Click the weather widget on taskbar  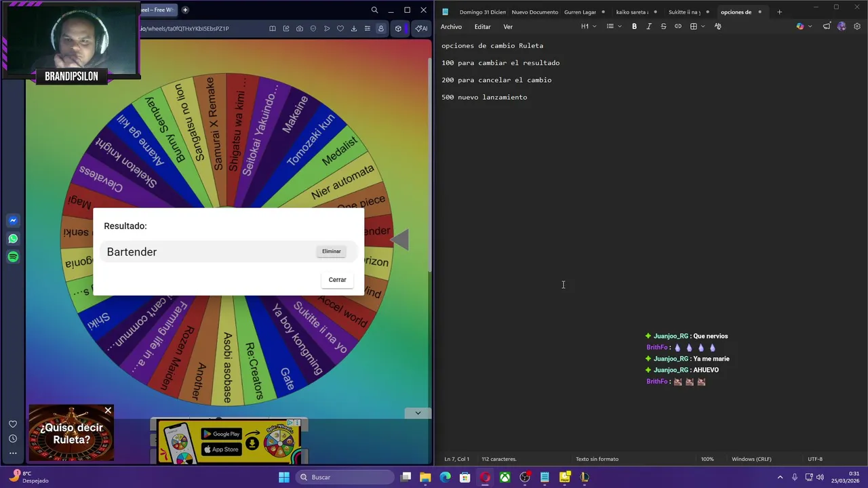(31, 477)
